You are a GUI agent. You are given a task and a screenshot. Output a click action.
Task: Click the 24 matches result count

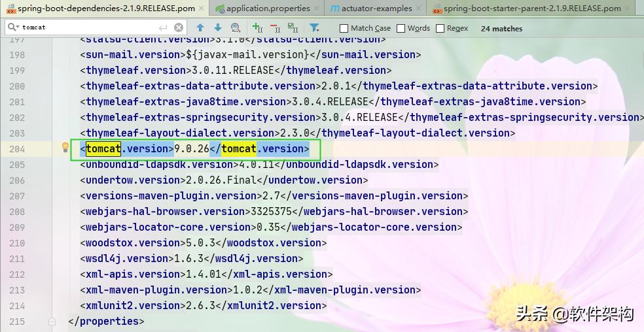[x=501, y=29]
